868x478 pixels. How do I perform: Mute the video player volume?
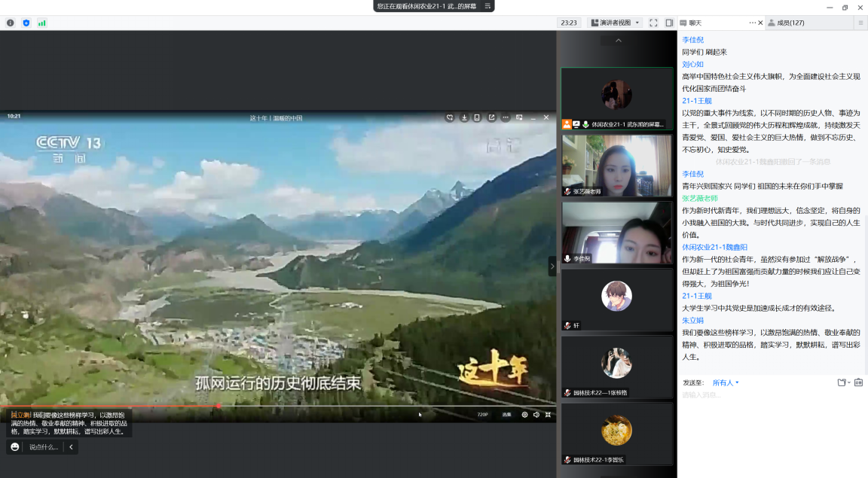[x=536, y=414]
